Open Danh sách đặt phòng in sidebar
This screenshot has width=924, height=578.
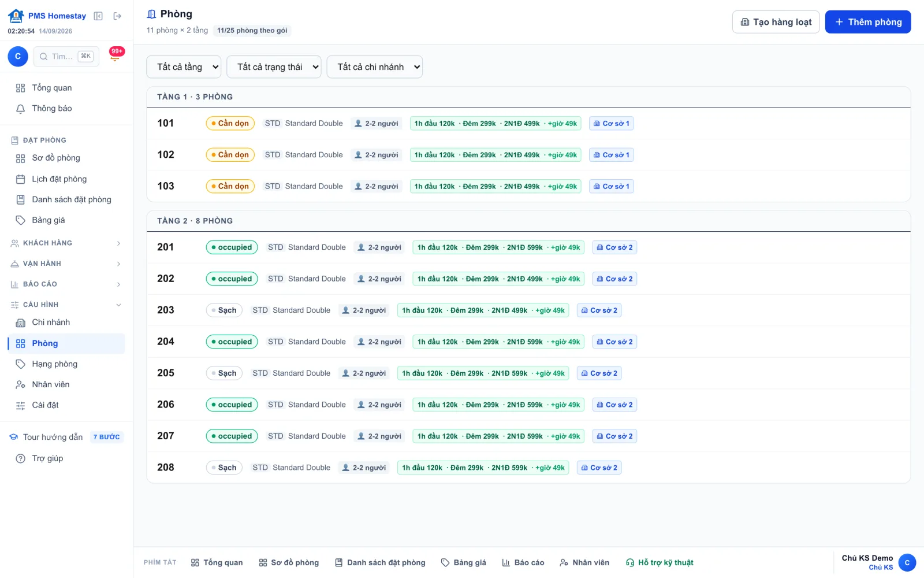66,199
